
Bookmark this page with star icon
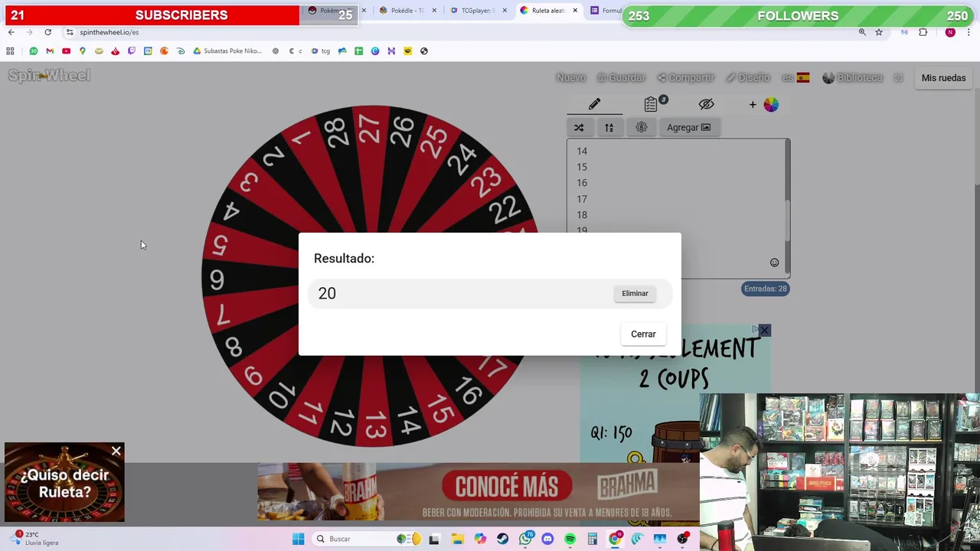[879, 32]
